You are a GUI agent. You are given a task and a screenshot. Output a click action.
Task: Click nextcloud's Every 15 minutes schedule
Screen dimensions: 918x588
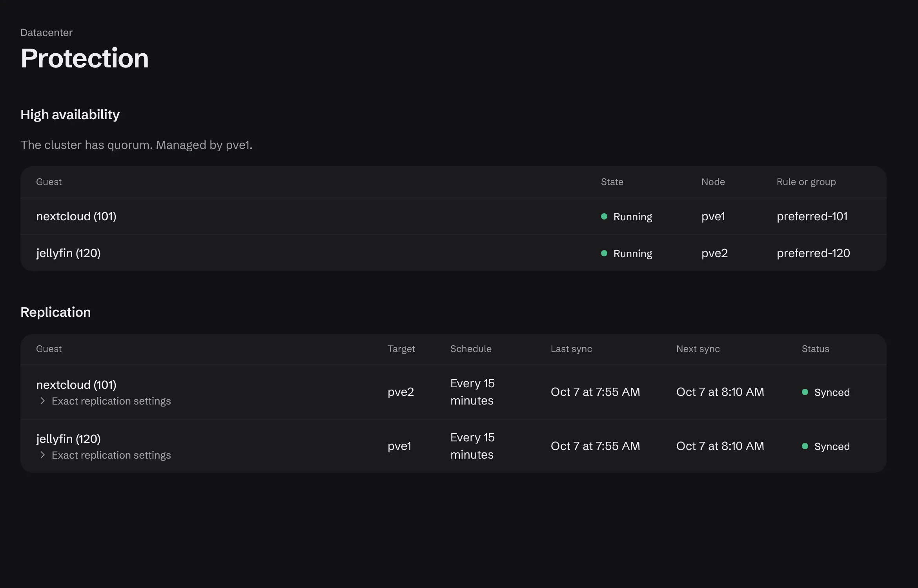tap(472, 392)
